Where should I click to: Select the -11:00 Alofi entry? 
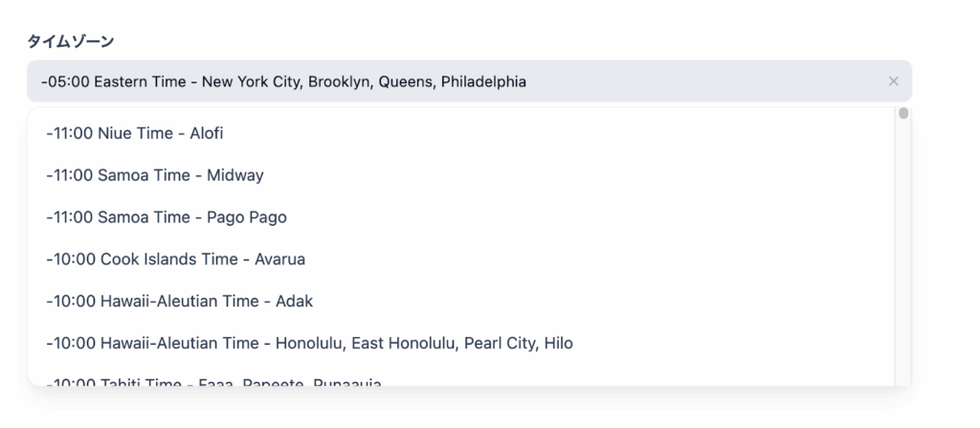pyautogui.click(x=134, y=133)
